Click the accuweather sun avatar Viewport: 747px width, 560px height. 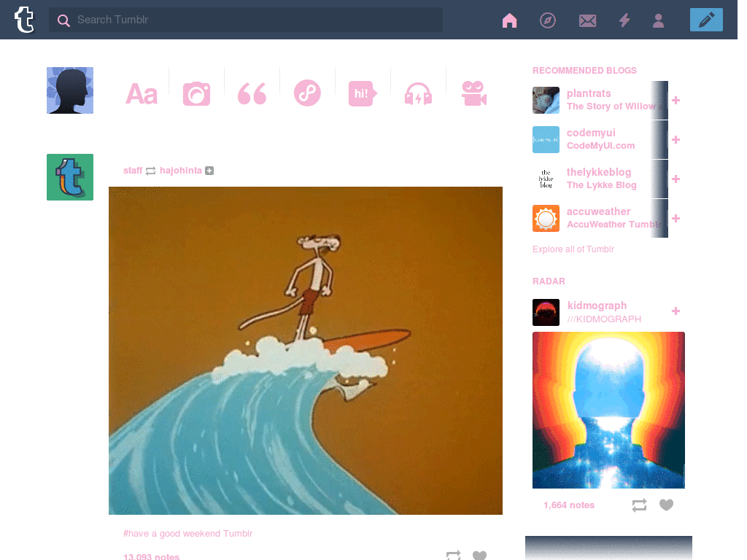546,219
